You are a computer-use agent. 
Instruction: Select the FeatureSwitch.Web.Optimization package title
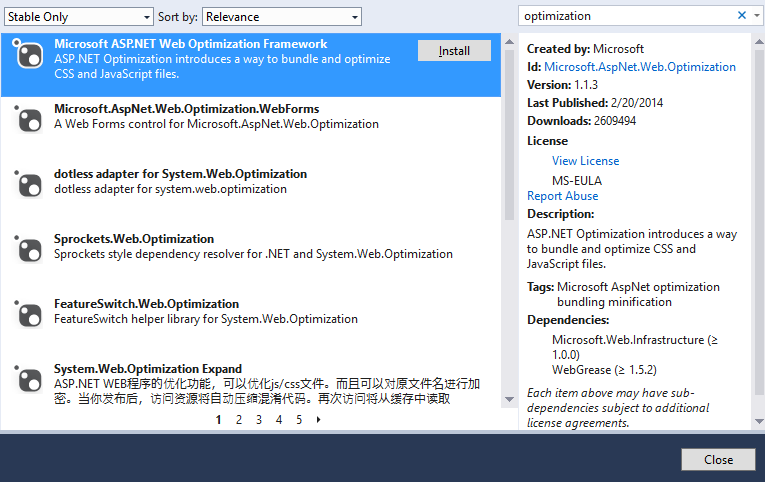point(146,304)
